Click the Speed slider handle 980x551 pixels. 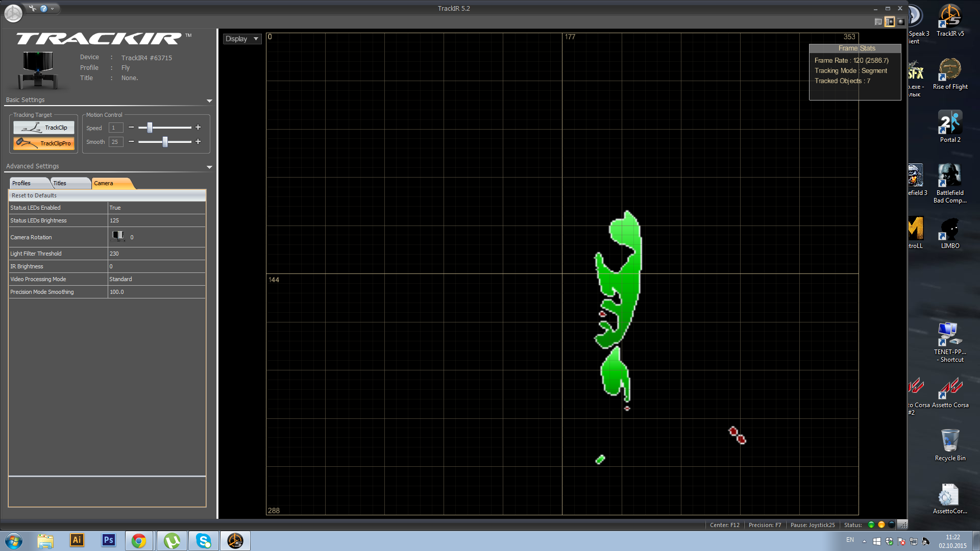click(x=150, y=128)
